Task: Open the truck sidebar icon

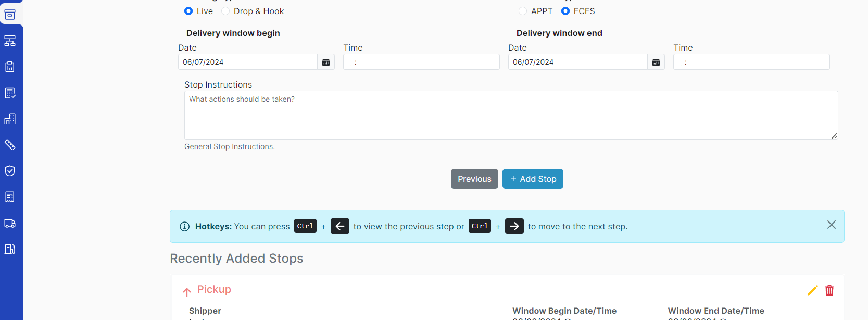Action: pyautogui.click(x=10, y=223)
